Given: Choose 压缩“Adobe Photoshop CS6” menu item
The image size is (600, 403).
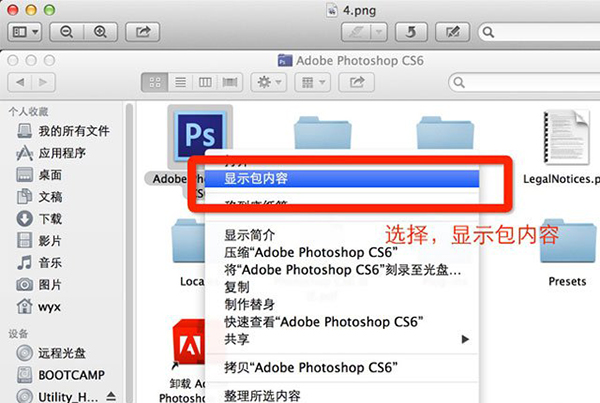Looking at the screenshot, I should [x=342, y=252].
